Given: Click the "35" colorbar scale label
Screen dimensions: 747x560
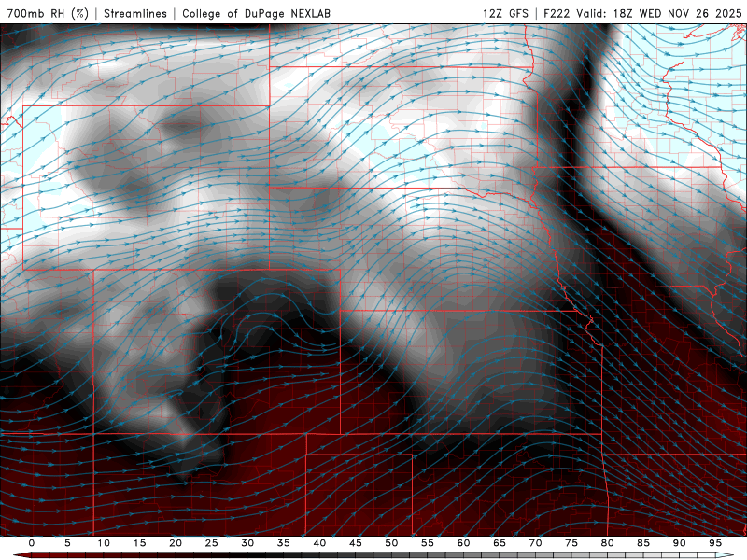Looking at the screenshot, I should [x=284, y=543].
